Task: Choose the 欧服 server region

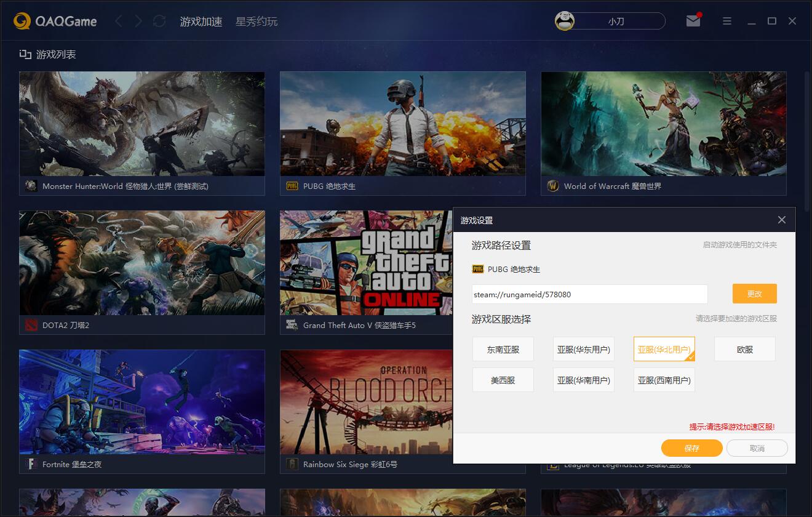Action: (744, 349)
